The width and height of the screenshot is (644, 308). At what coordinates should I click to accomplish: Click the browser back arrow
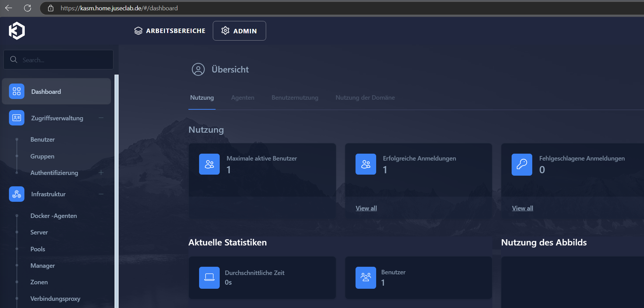click(x=9, y=8)
